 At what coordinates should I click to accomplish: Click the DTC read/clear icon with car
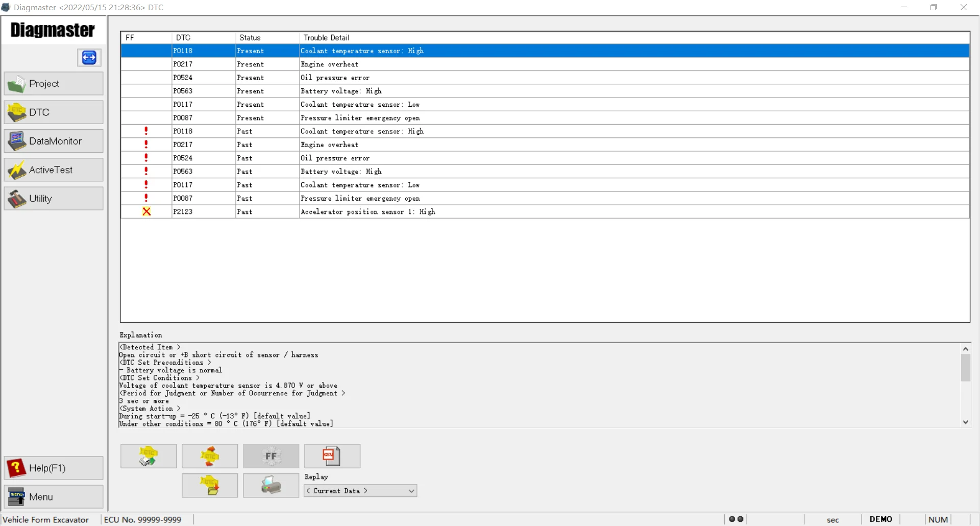pyautogui.click(x=149, y=456)
